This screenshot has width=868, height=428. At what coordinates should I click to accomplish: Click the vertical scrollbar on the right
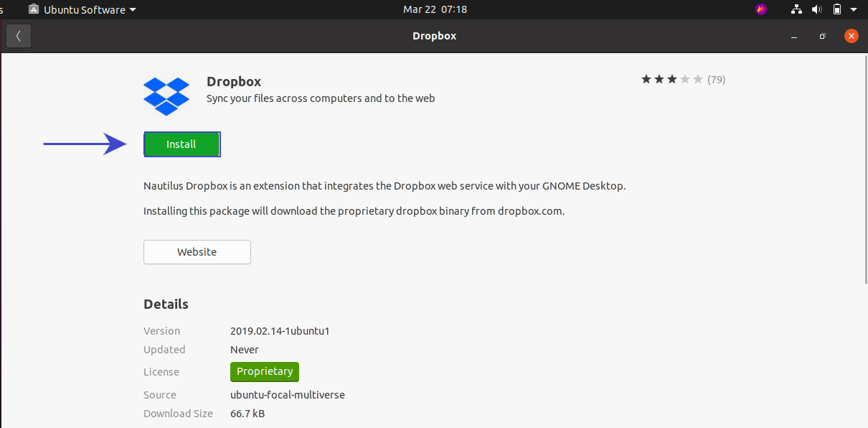[x=864, y=172]
